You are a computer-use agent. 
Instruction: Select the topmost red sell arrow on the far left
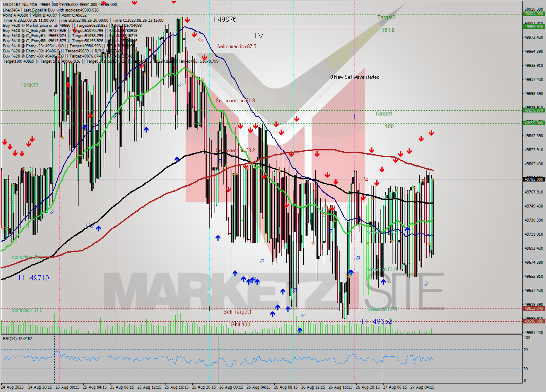32,139
